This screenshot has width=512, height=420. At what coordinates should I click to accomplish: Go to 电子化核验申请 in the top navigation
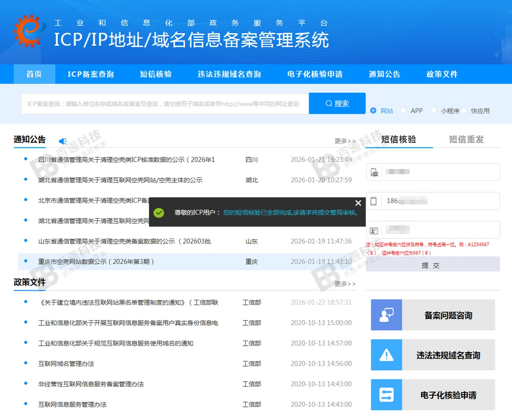coord(315,74)
